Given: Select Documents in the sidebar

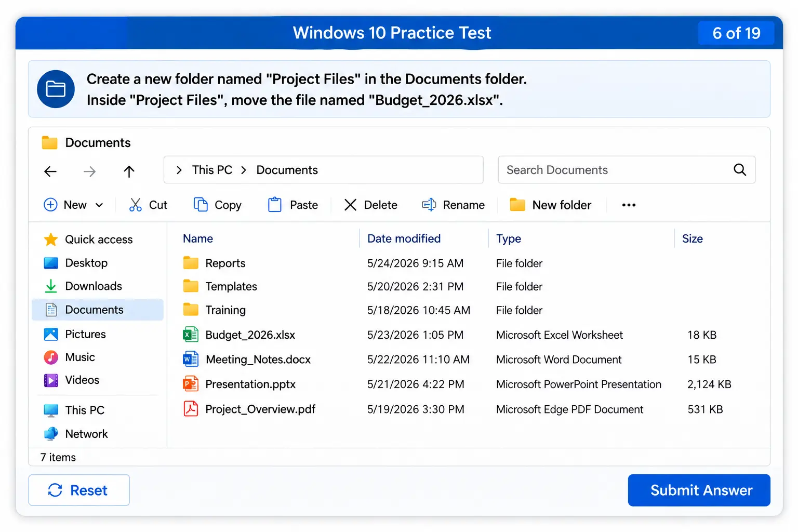Looking at the screenshot, I should [98, 310].
